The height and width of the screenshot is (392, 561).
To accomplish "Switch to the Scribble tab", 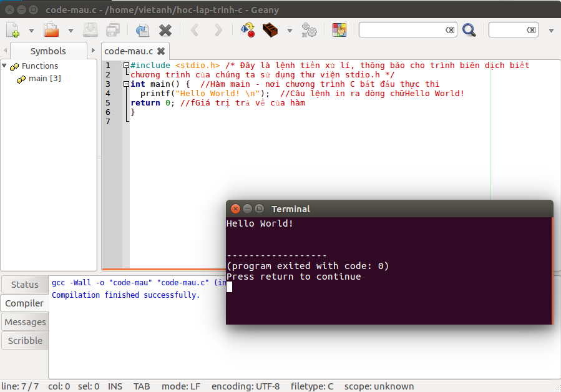I will [x=25, y=341].
